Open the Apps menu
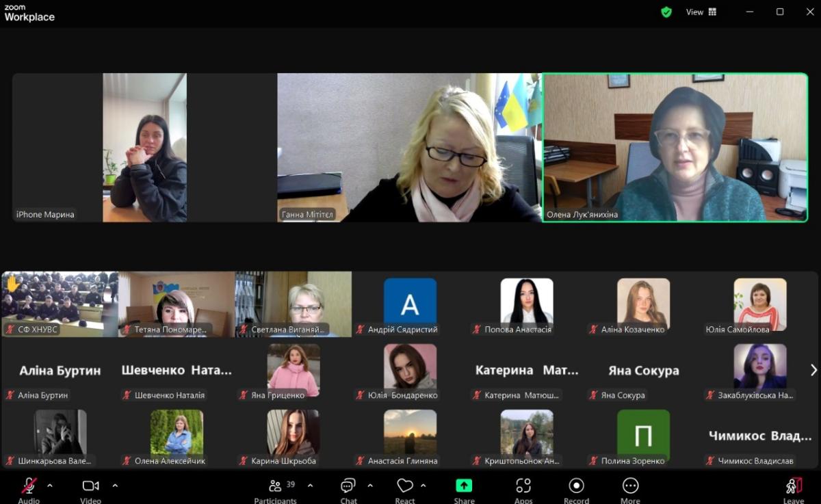821x504 pixels. coord(523,490)
